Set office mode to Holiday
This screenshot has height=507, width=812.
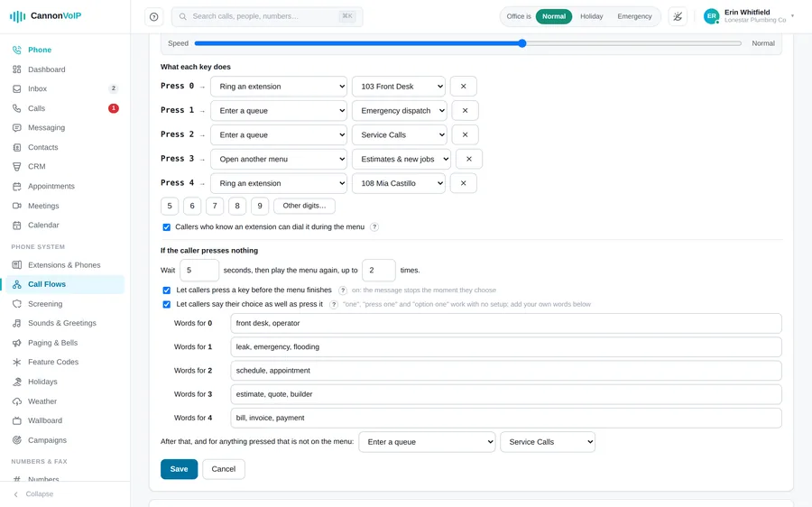(591, 16)
